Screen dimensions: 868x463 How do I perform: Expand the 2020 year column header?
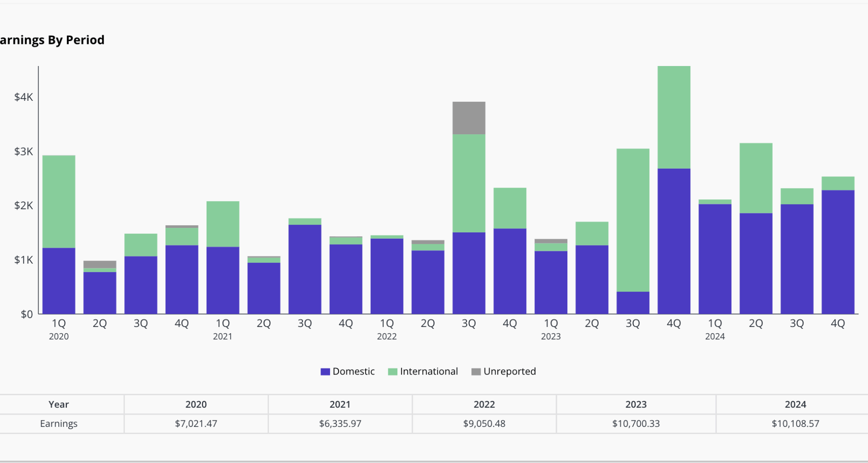coord(196,404)
